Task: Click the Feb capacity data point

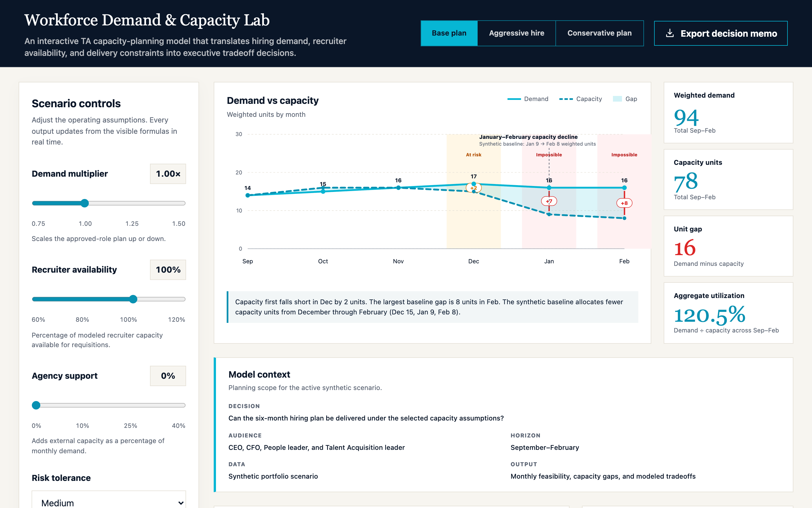Action: (x=624, y=218)
